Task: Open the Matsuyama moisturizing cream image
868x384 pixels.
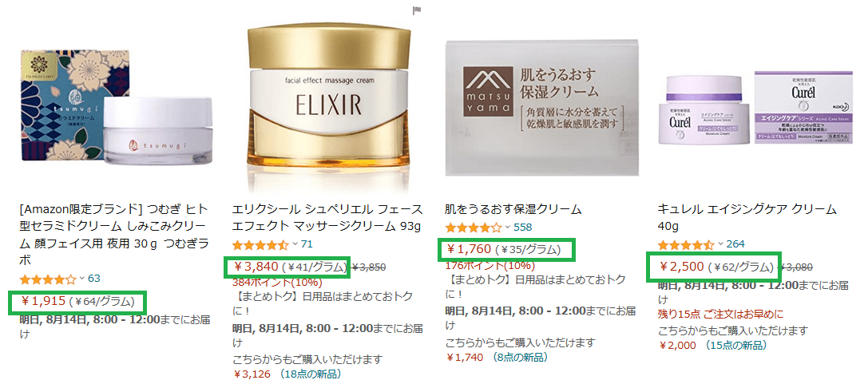Action: coord(541,109)
